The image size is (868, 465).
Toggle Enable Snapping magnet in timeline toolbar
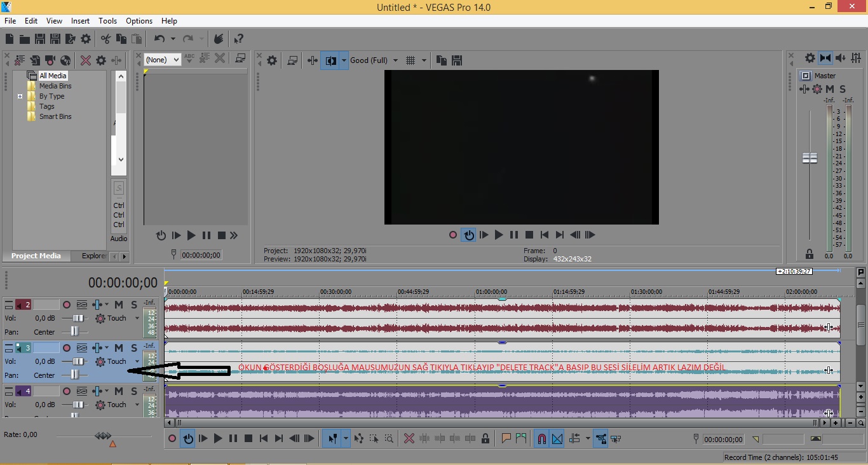click(541, 438)
